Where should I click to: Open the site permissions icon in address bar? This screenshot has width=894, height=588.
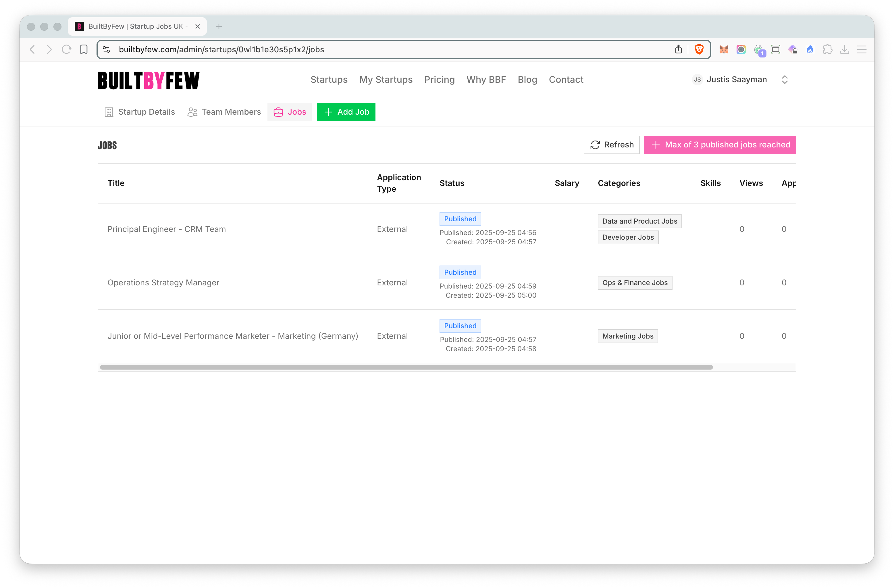(x=106, y=49)
